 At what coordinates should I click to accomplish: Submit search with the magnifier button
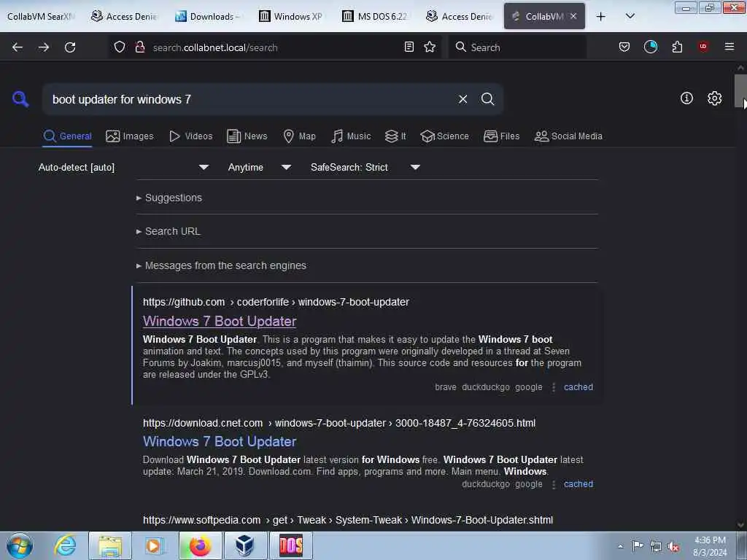pos(487,99)
